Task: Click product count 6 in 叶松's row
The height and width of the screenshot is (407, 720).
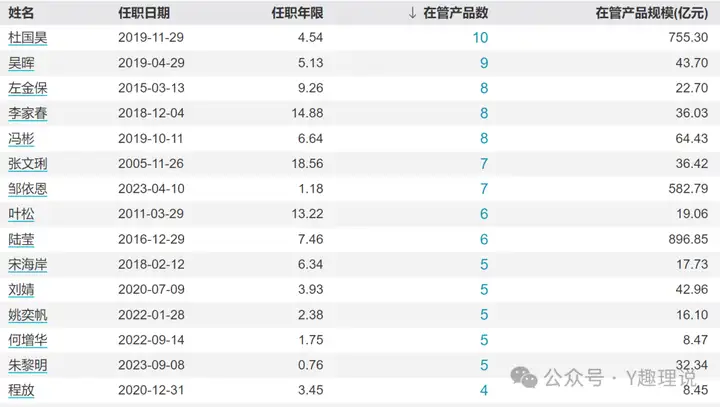Action: tap(484, 214)
